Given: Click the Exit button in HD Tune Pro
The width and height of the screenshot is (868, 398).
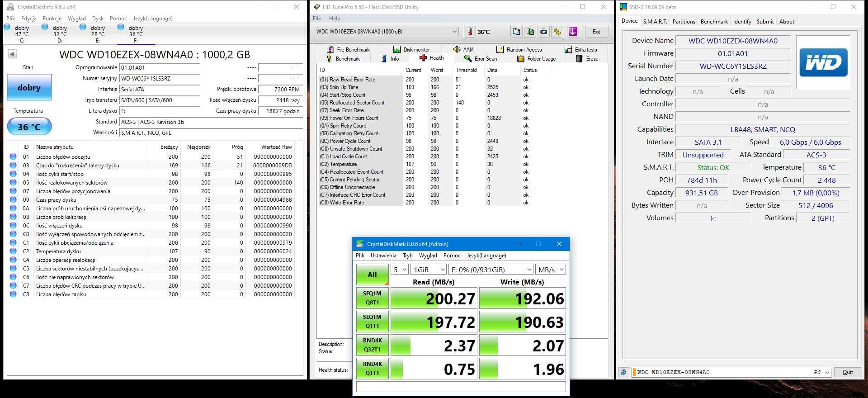Looking at the screenshot, I should tap(596, 32).
